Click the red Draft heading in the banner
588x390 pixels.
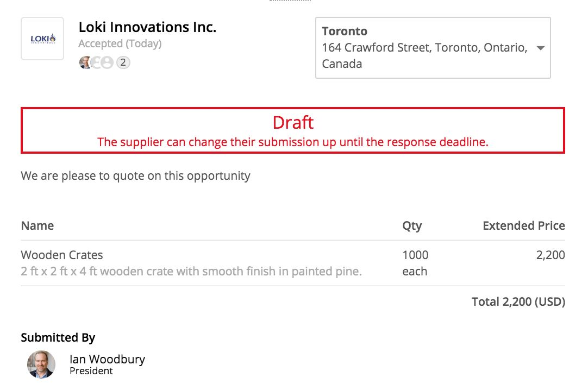pyautogui.click(x=293, y=123)
